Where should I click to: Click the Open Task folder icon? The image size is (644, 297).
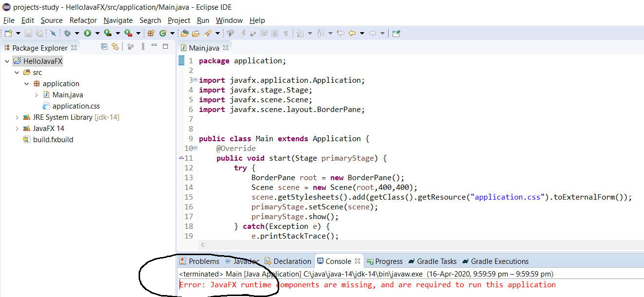pos(196,33)
